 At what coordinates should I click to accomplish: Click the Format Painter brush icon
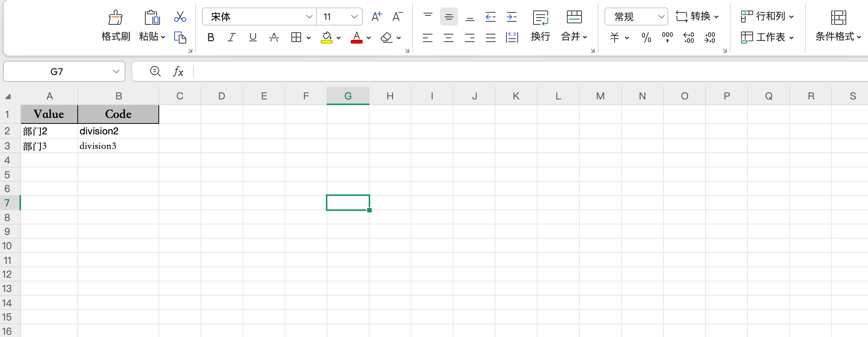pos(115,18)
